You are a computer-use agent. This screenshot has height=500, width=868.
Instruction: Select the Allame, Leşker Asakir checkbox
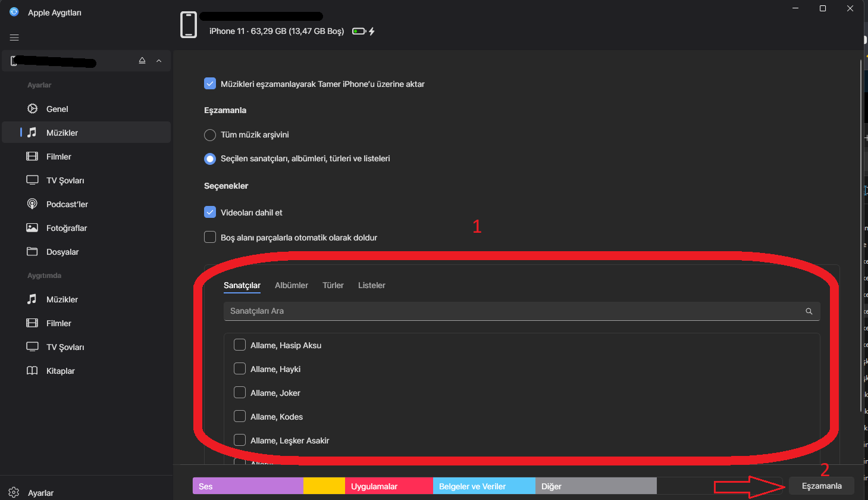click(x=240, y=440)
